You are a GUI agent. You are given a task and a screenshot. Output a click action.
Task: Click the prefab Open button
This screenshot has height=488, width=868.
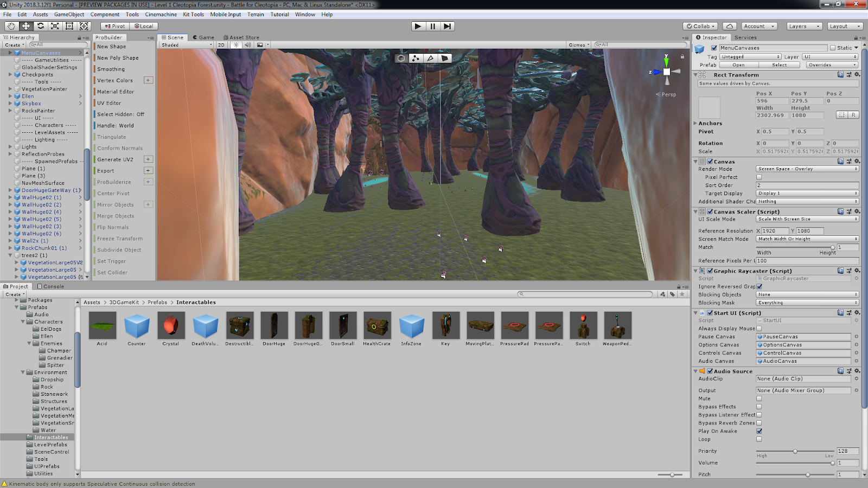tap(738, 65)
